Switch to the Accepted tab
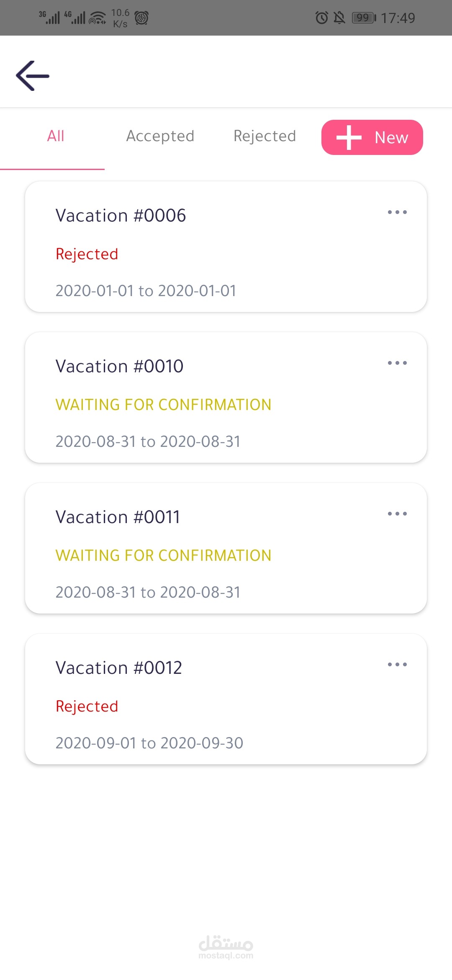The image size is (452, 980). (x=160, y=136)
